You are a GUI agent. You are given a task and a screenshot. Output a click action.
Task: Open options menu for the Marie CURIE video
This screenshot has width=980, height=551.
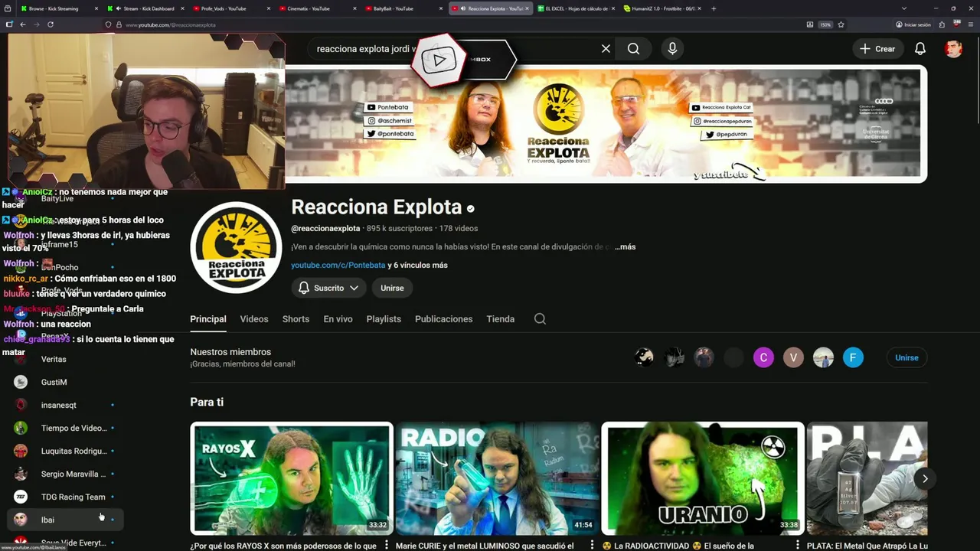[592, 546]
